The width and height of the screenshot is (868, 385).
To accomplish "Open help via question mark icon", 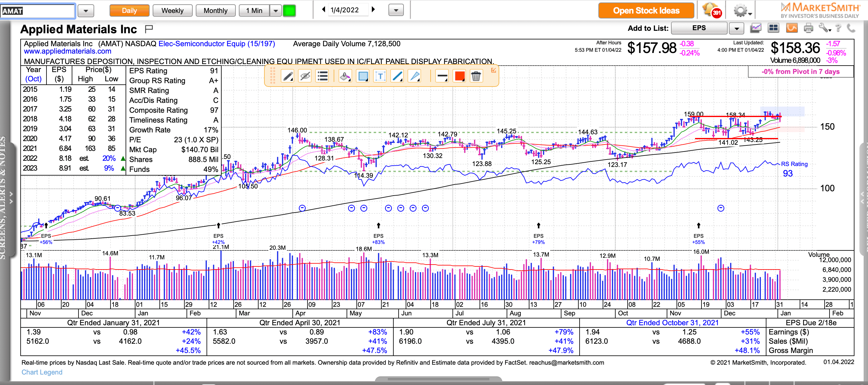I will [x=839, y=28].
